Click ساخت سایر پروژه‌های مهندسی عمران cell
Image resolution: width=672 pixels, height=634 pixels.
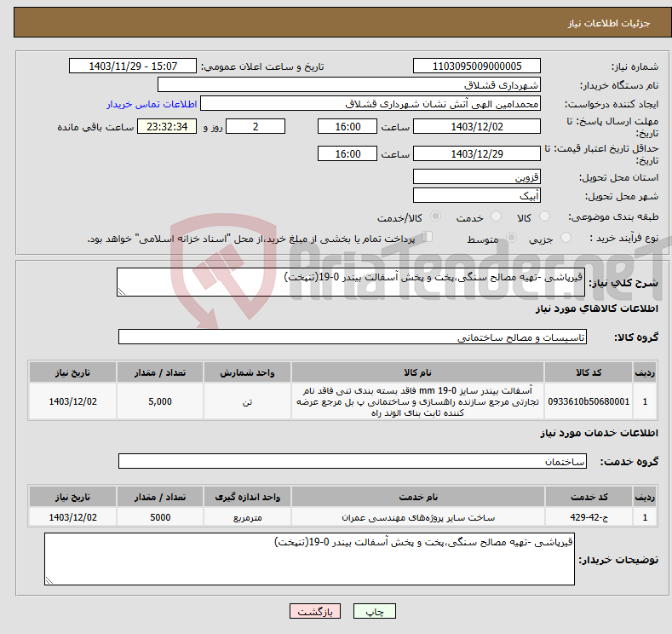click(418, 517)
